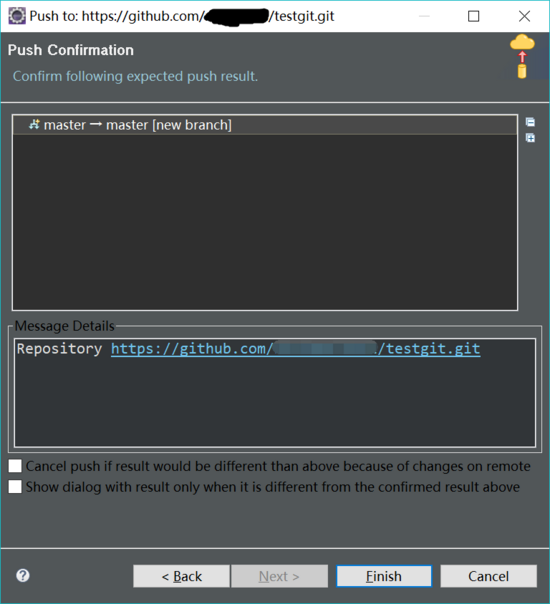The height and width of the screenshot is (604, 550).
Task: Click the branch icon beside master entry
Action: pyautogui.click(x=34, y=124)
